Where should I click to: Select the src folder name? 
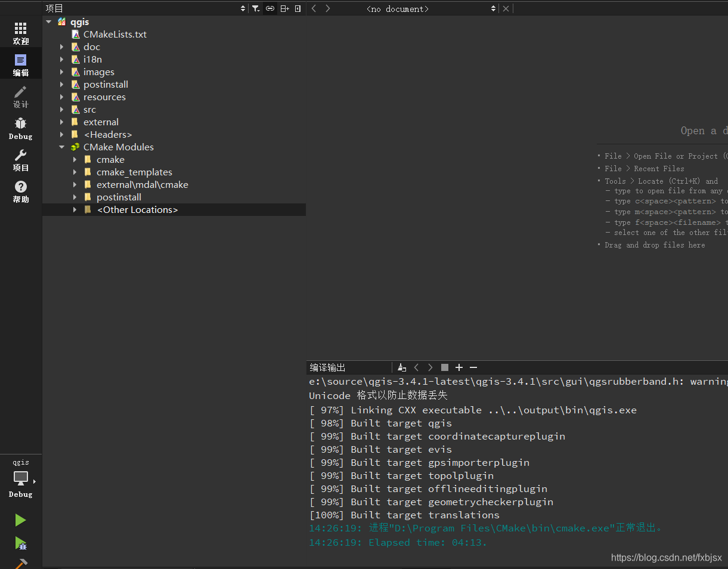(89, 109)
